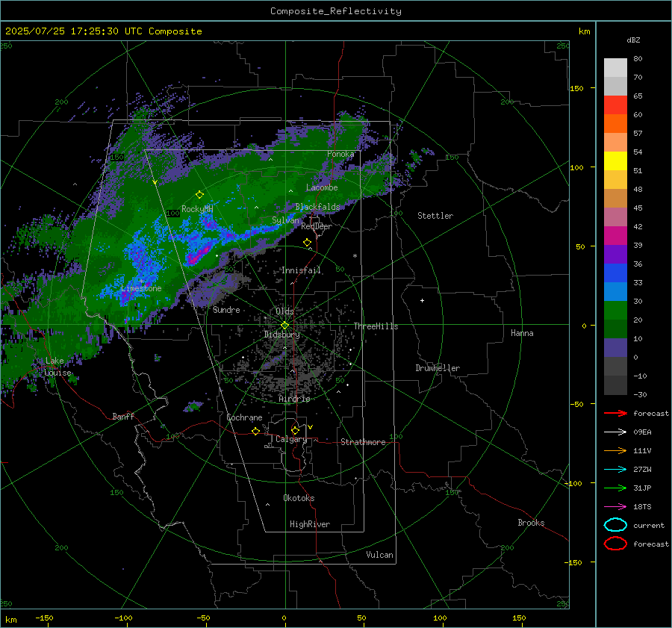Click the ThreeHills label
Screen dimensions: 672x628
376,326
